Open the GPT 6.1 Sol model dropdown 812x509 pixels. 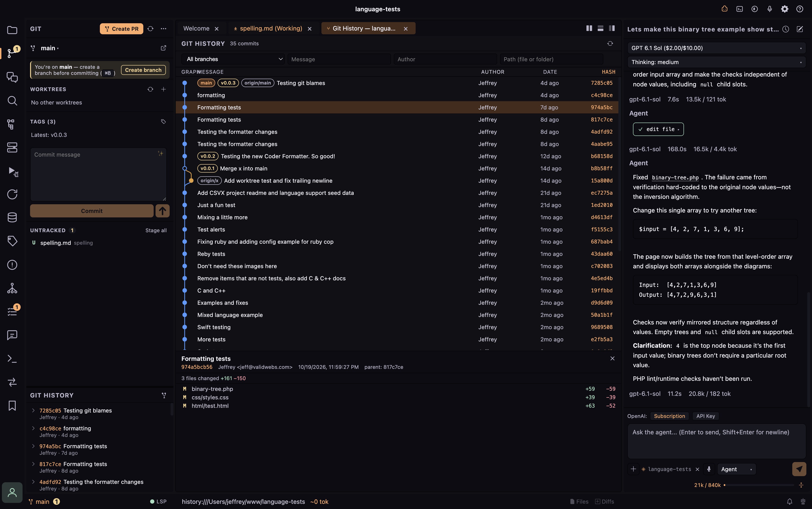point(716,48)
